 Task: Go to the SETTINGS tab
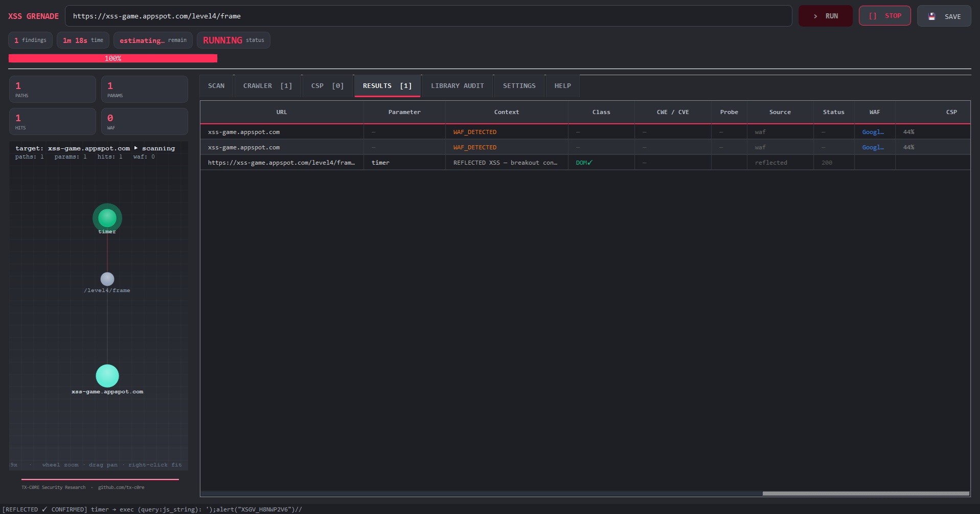point(519,86)
